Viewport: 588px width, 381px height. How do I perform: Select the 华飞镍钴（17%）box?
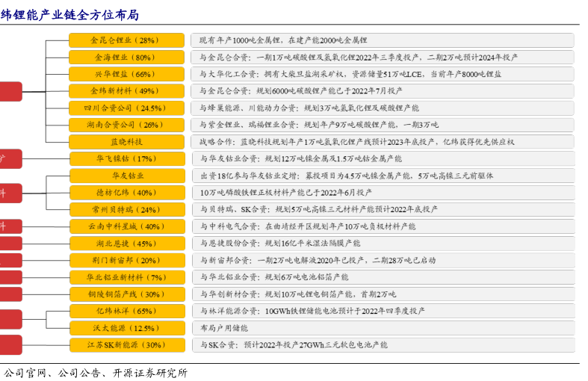[126, 158]
